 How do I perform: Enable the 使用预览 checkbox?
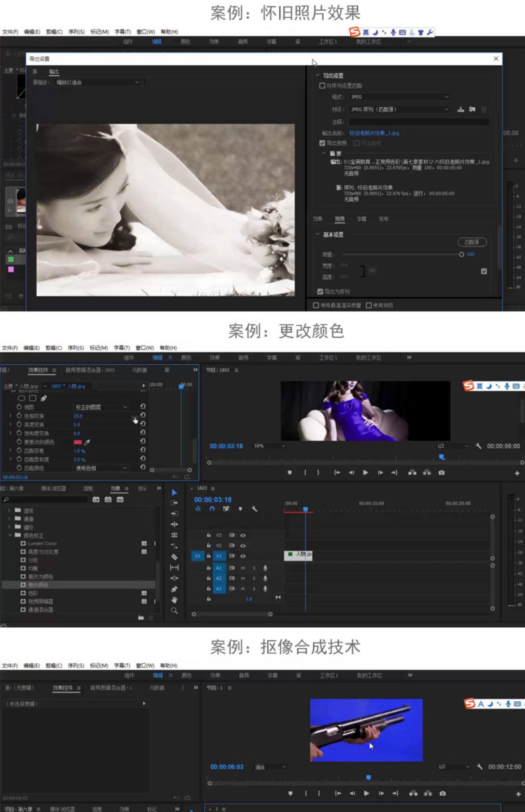[369, 305]
